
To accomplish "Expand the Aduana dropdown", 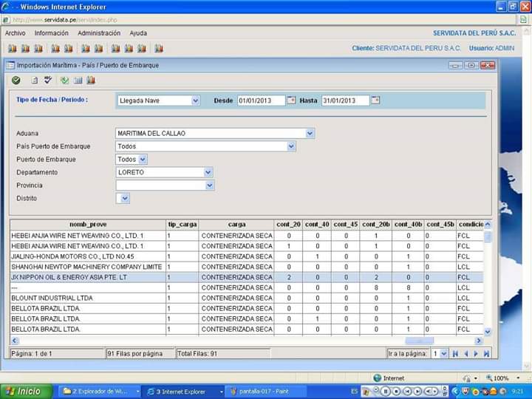I will pyautogui.click(x=310, y=134).
